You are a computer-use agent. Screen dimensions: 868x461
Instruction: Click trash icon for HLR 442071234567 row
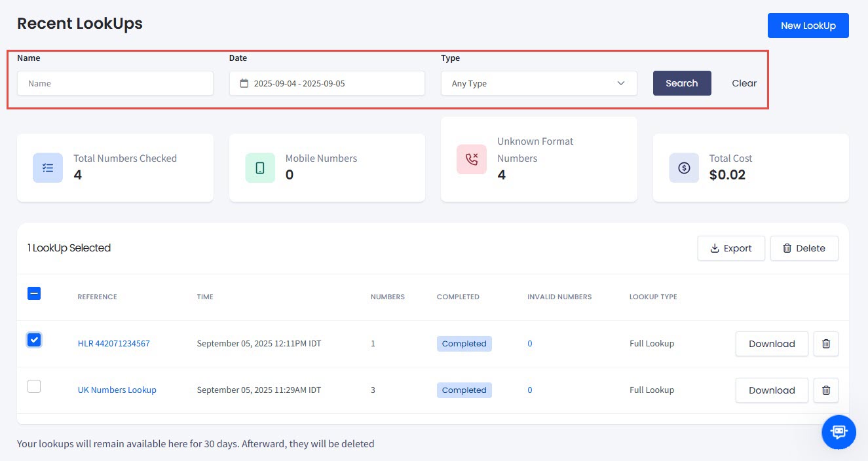pyautogui.click(x=826, y=344)
